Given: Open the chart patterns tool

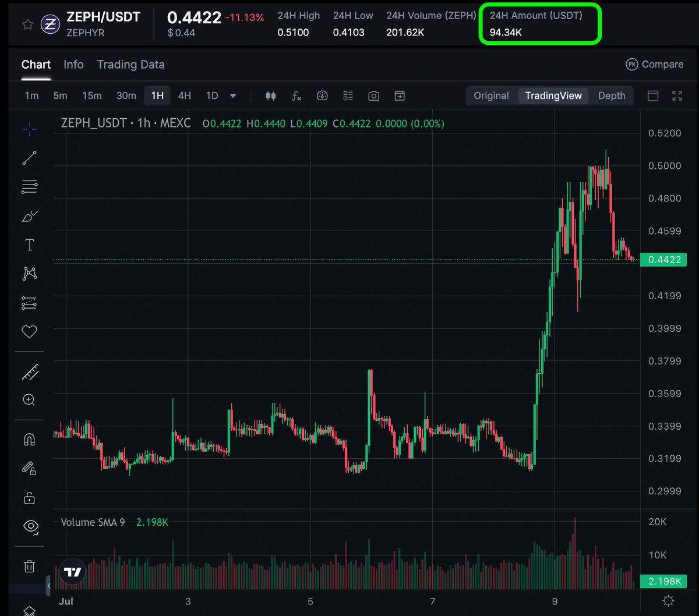Looking at the screenshot, I should (30, 274).
